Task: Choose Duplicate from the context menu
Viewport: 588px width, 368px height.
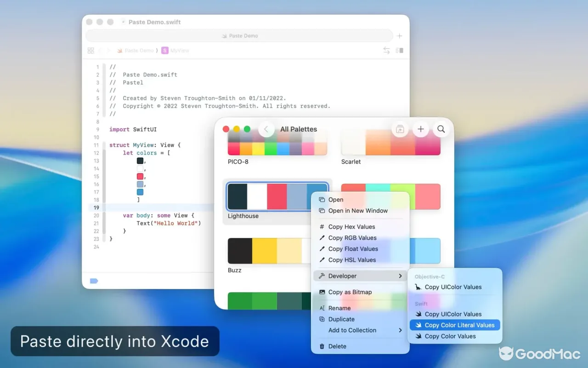Action: click(x=360, y=319)
